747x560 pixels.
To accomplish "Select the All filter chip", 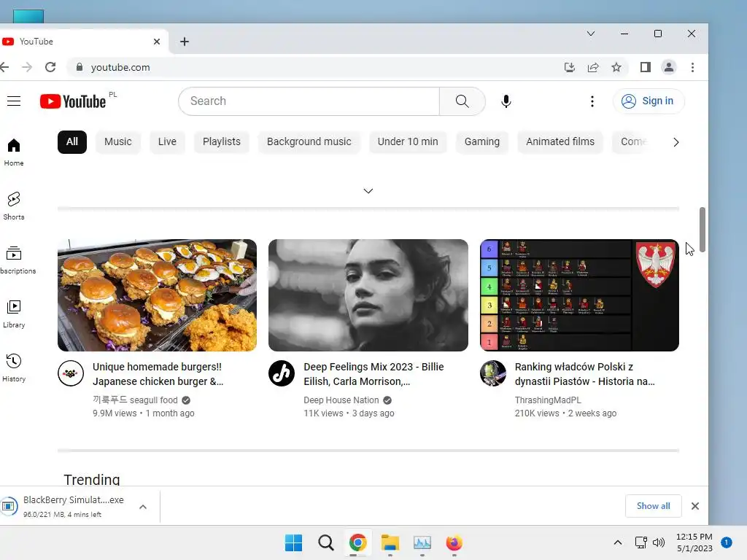I will point(72,142).
